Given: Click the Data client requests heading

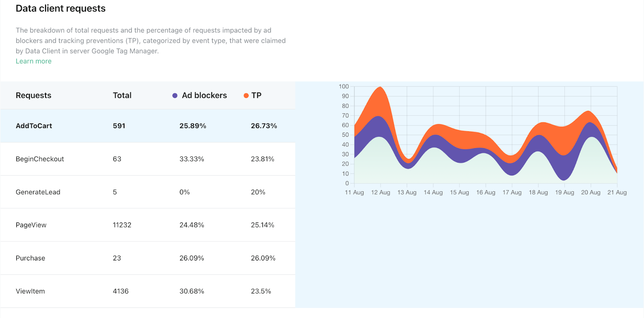Looking at the screenshot, I should [x=60, y=8].
